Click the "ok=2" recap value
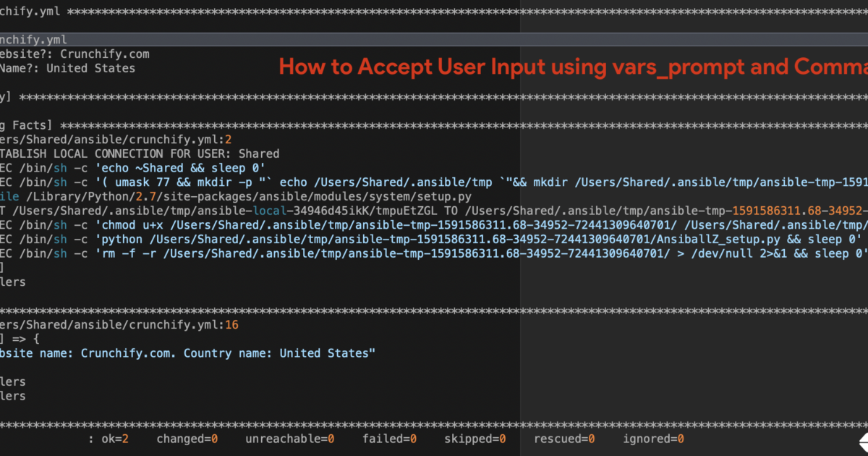Viewport: 868px width, 456px height. (x=114, y=439)
